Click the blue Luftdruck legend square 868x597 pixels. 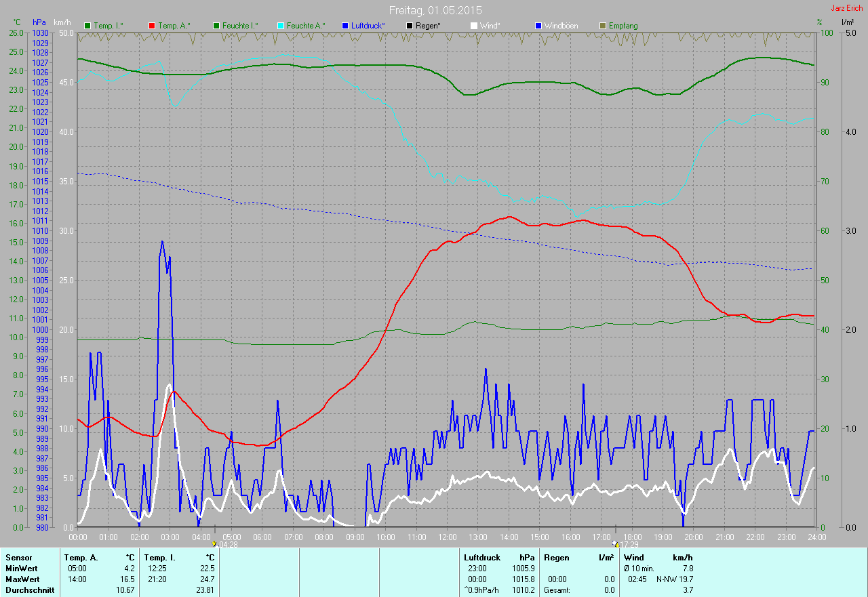tap(345, 26)
